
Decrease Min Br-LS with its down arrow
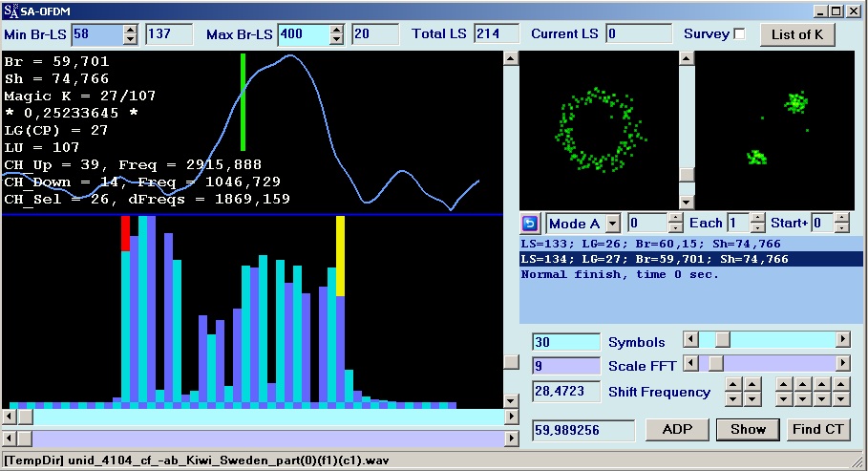(130, 39)
